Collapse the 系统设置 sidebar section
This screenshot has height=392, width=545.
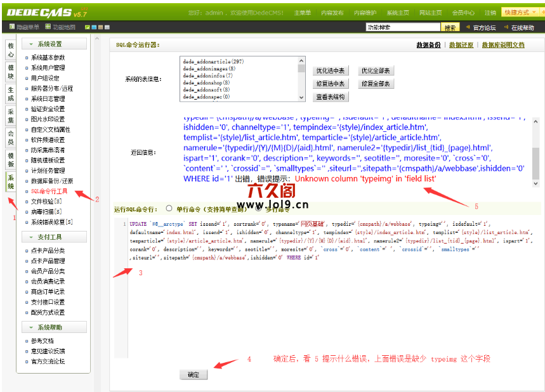point(54,44)
